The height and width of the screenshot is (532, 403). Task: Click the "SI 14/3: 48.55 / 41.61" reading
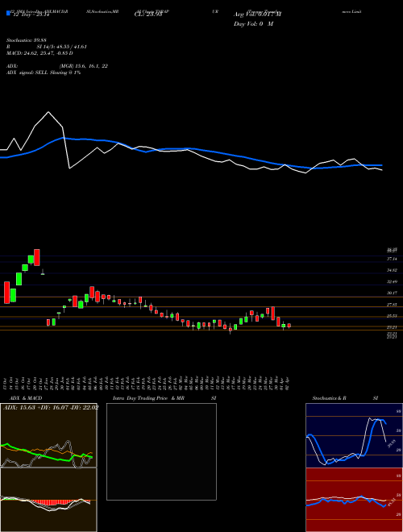point(62,47)
